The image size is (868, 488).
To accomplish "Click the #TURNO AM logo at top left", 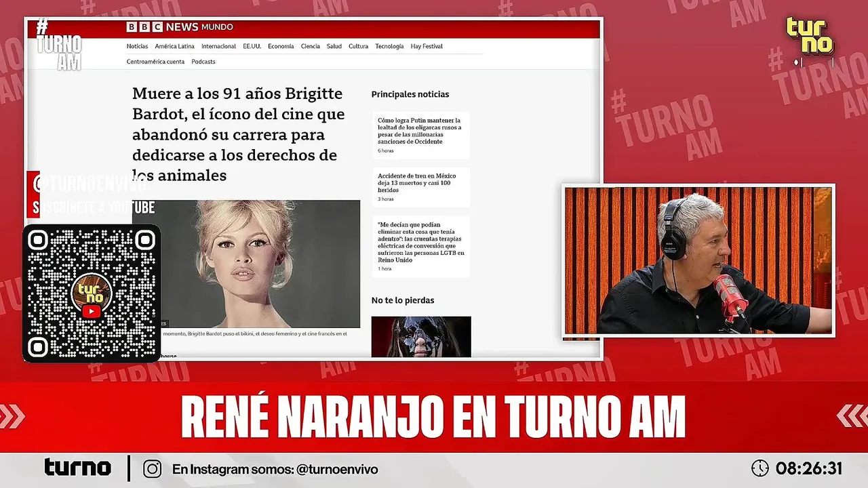I will 58,45.
